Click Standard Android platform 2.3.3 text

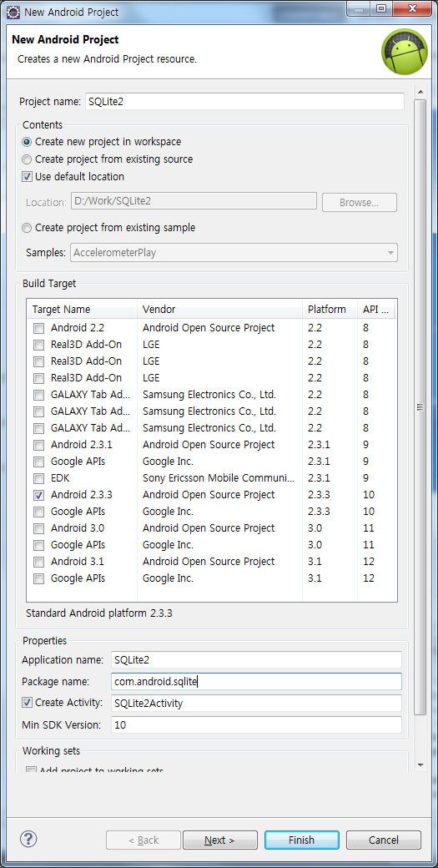99,613
